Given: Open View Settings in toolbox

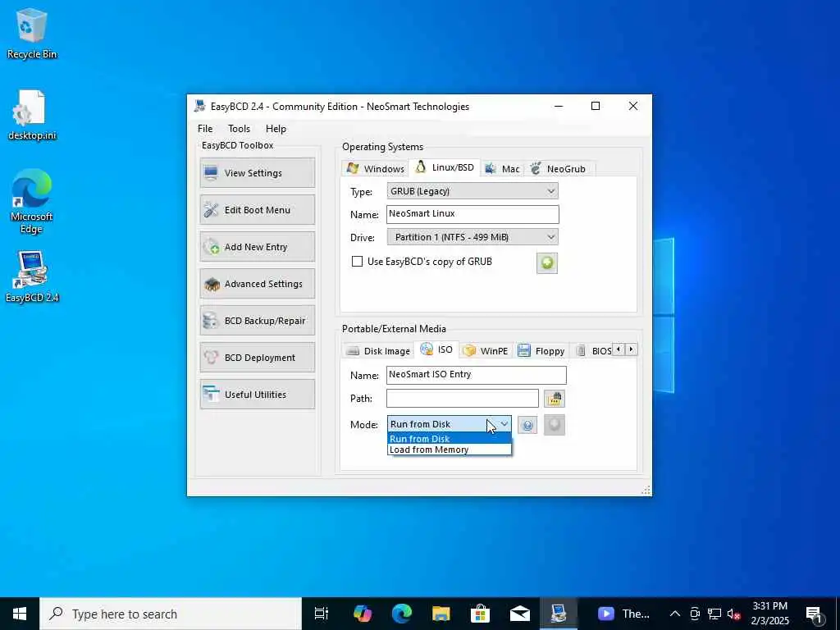Looking at the screenshot, I should tap(257, 173).
